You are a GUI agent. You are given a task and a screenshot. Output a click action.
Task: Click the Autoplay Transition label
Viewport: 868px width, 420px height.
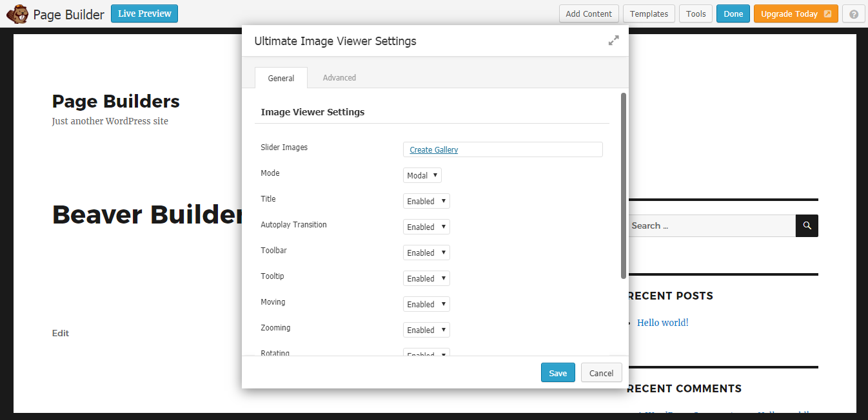293,225
